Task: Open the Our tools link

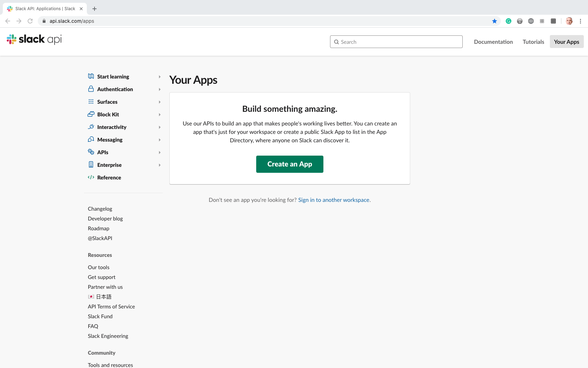Action: click(x=99, y=267)
